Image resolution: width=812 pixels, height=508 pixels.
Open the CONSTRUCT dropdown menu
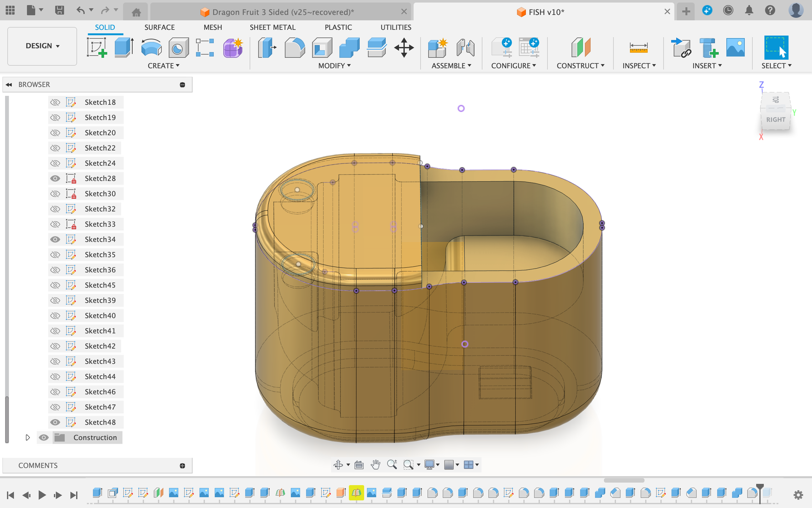(x=581, y=66)
